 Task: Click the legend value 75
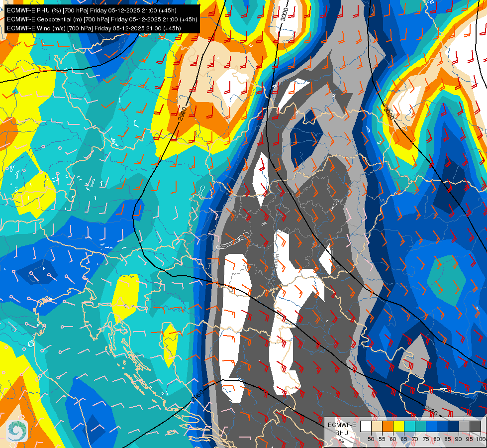[x=426, y=439]
